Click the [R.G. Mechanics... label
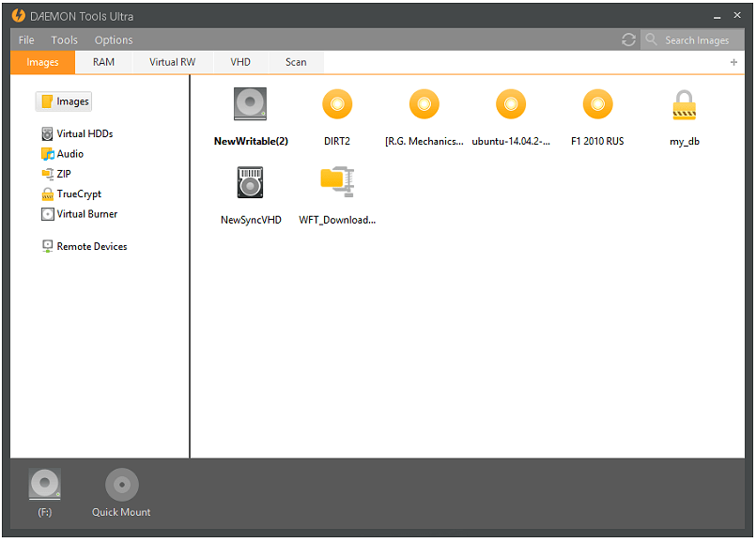The width and height of the screenshot is (756, 542). [424, 141]
